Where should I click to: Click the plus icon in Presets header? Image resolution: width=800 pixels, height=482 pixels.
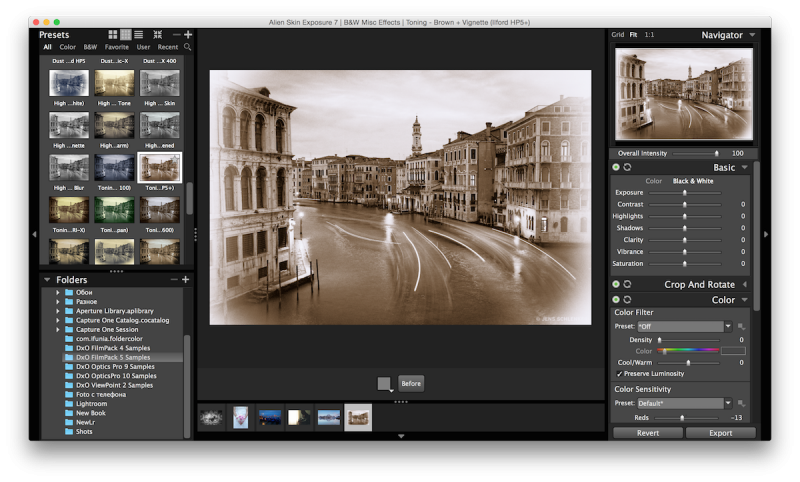pos(187,35)
